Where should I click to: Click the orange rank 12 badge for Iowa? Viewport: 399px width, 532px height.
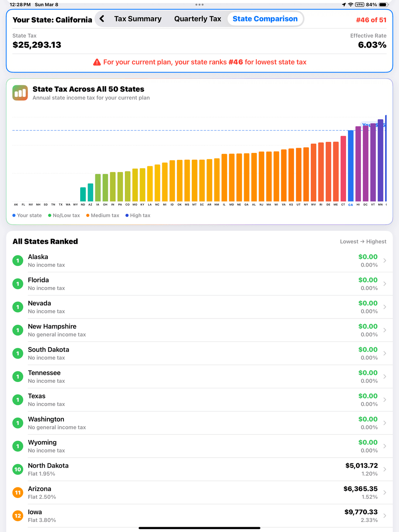tap(17, 516)
